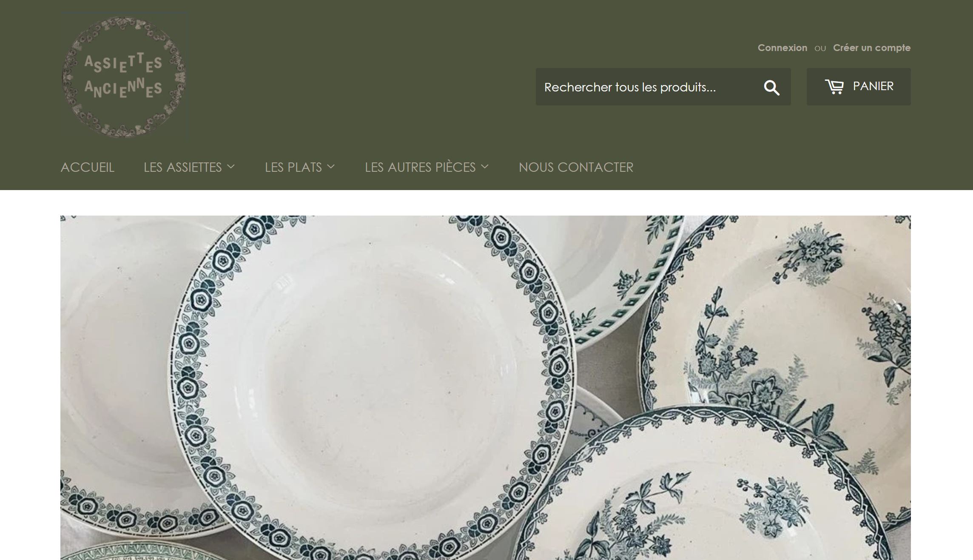Image resolution: width=973 pixels, height=560 pixels.
Task: Go to the Accueil menu item
Action: tap(88, 167)
